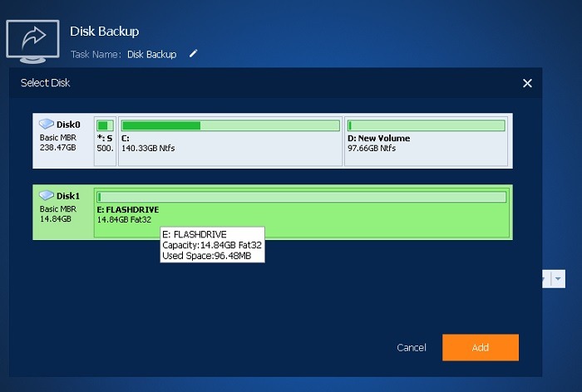Click the D: New Volume usage bar
Image resolution: width=582 pixels, height=392 pixels.
(425, 125)
